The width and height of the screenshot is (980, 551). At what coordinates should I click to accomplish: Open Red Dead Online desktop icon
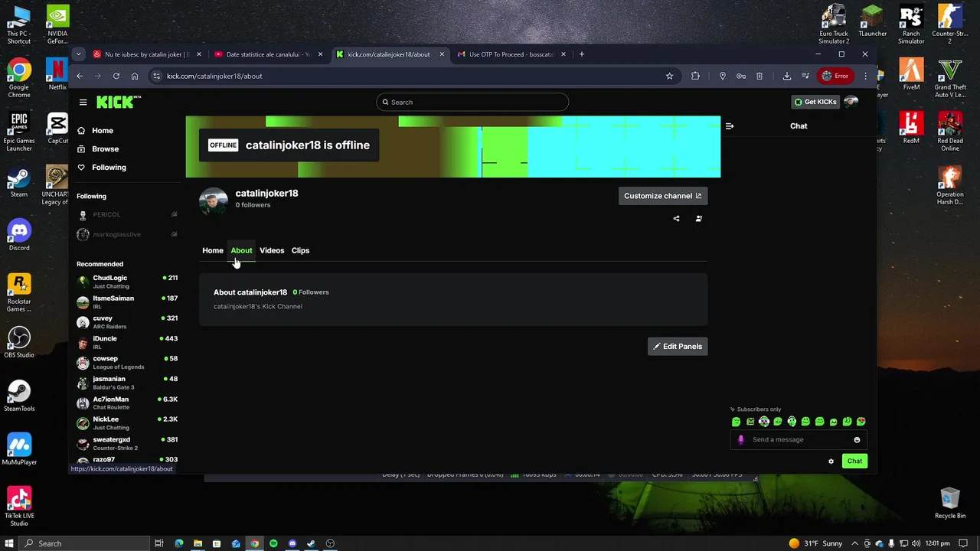pos(950,131)
